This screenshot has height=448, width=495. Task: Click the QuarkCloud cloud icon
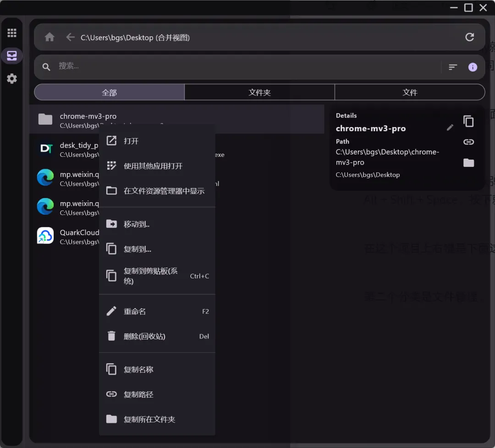click(x=45, y=235)
